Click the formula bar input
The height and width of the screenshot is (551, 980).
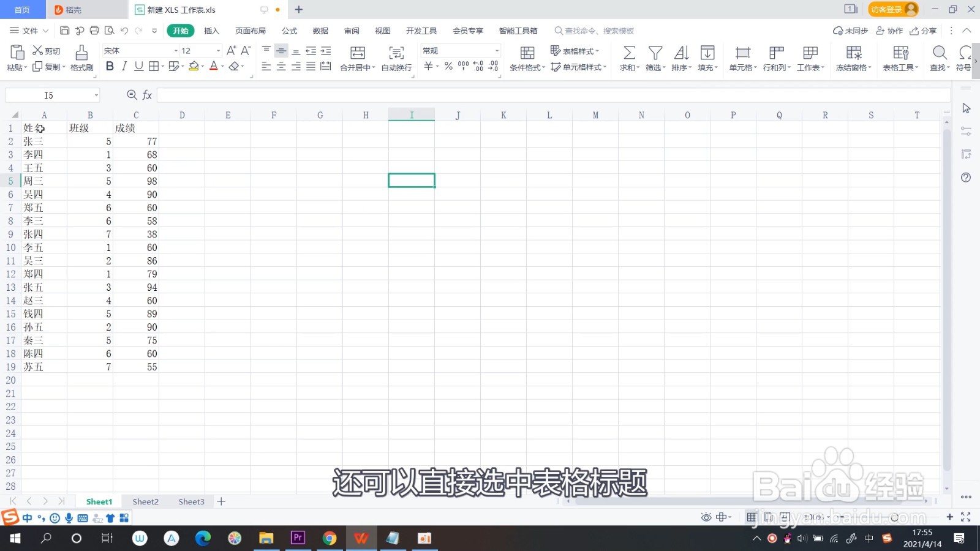click(x=554, y=95)
